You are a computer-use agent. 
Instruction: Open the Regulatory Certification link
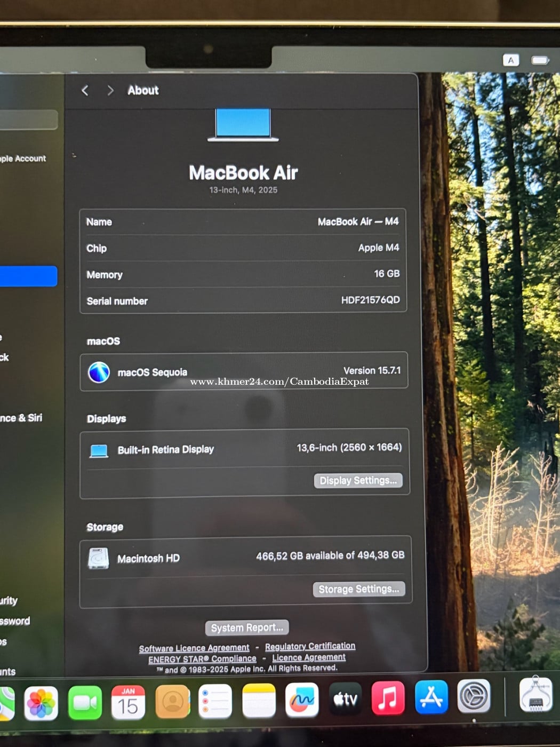(310, 646)
